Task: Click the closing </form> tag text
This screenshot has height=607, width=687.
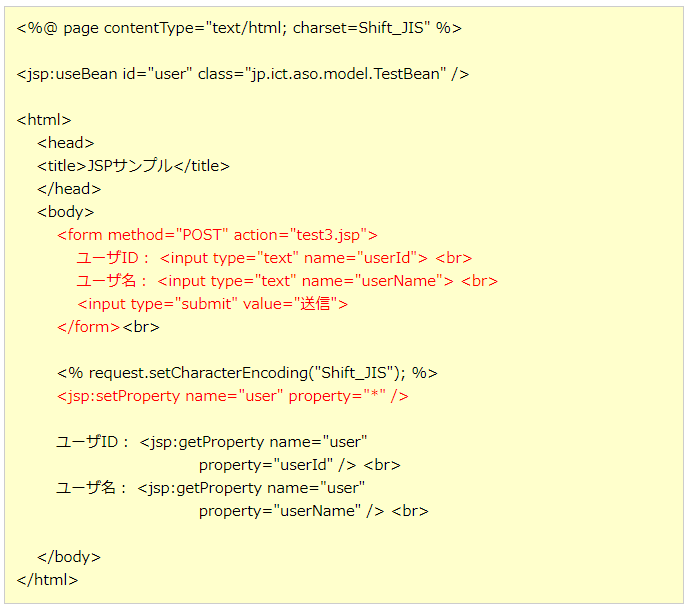Action: [x=89, y=327]
